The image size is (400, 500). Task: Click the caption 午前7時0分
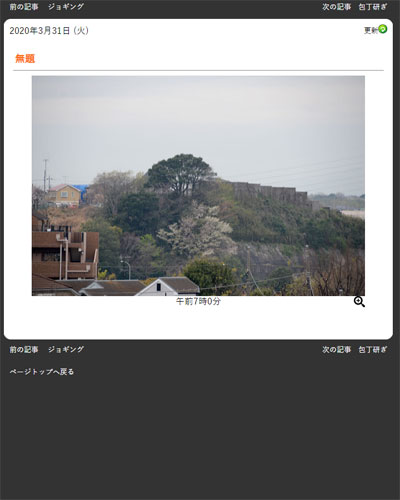point(198,302)
